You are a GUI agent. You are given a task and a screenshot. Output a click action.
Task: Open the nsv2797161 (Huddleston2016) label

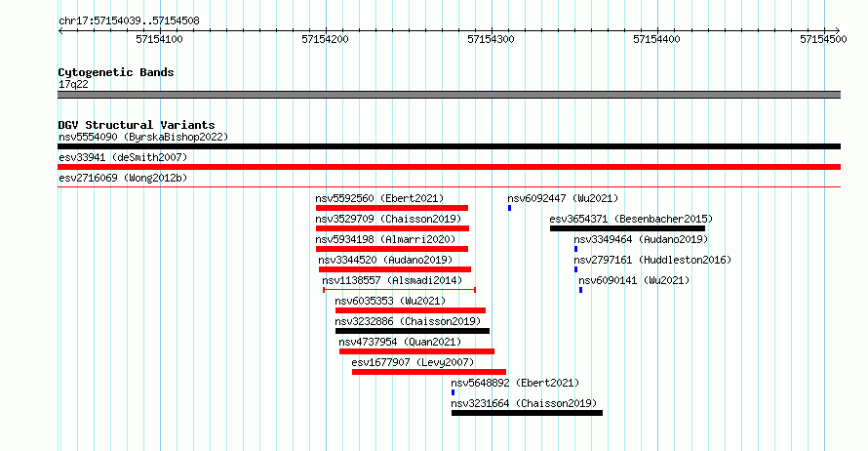pos(652,260)
